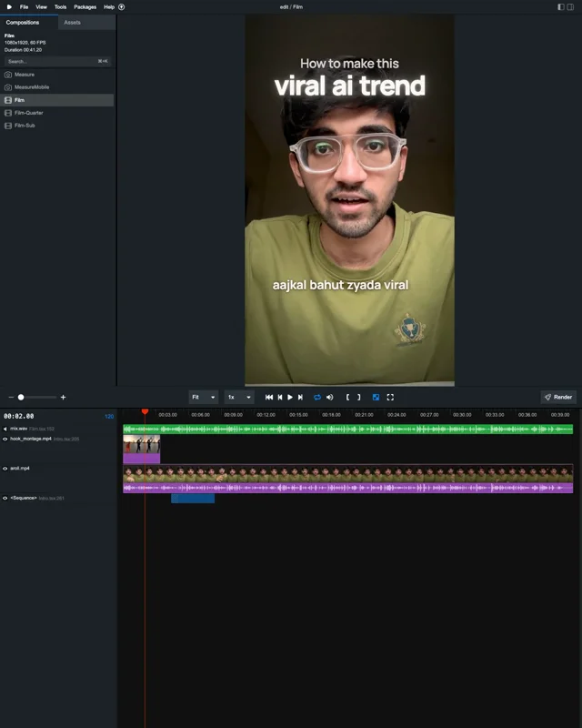Toggle the right sidebar panel icon
The width and height of the screenshot is (582, 728).
(570, 7)
